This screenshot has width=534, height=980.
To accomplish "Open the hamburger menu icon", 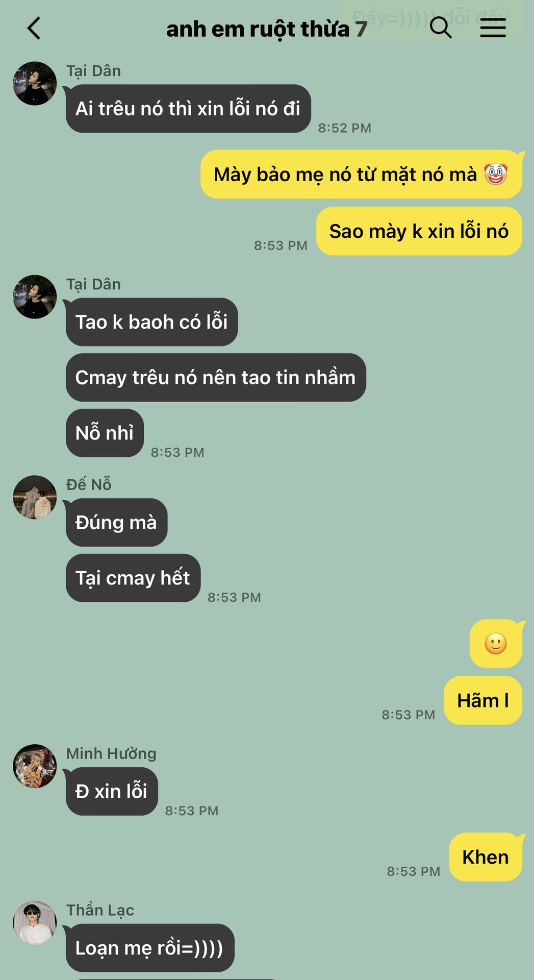I will coord(493,28).
